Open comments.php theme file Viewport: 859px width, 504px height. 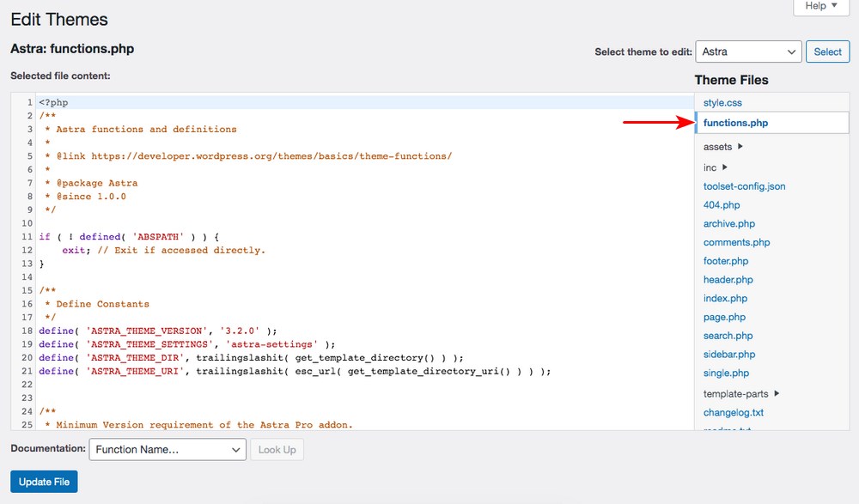tap(736, 243)
